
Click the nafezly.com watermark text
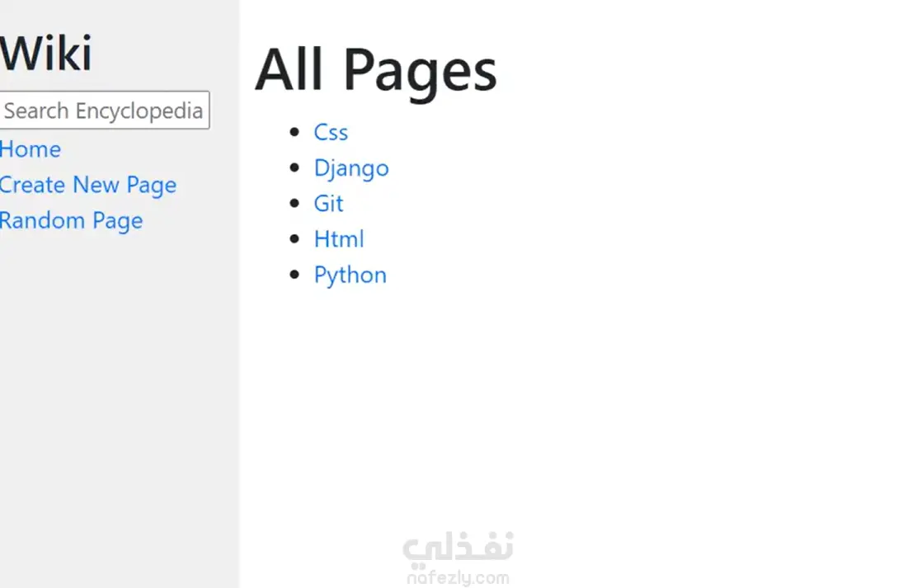458,578
